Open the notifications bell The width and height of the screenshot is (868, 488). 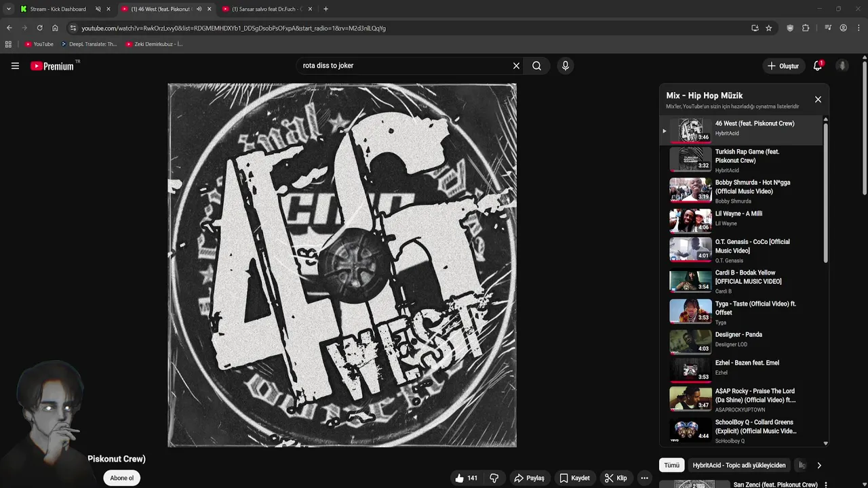pos(818,66)
